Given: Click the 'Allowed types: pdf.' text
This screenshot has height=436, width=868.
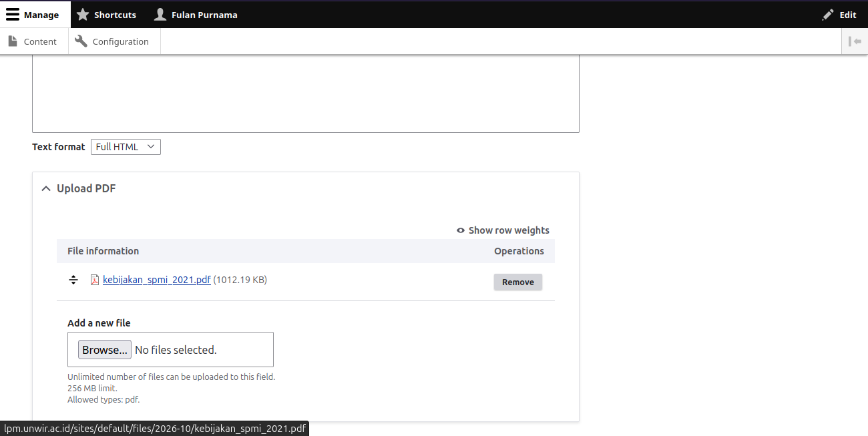Looking at the screenshot, I should click(103, 400).
